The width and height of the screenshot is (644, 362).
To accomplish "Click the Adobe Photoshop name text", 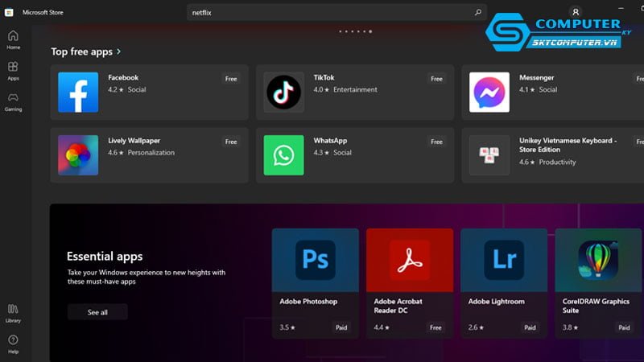I will coord(308,301).
